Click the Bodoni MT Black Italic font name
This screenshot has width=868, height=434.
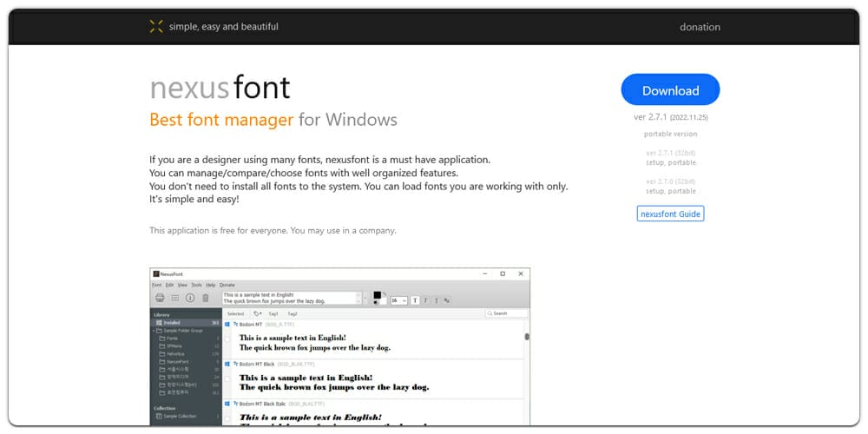coord(264,404)
